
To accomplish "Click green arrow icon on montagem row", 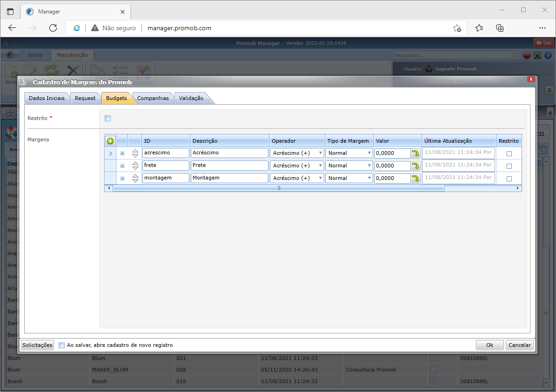I will (x=415, y=178).
